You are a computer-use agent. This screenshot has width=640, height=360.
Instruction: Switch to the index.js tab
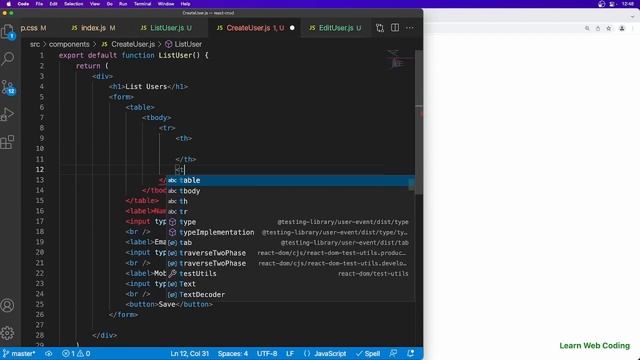93,28
